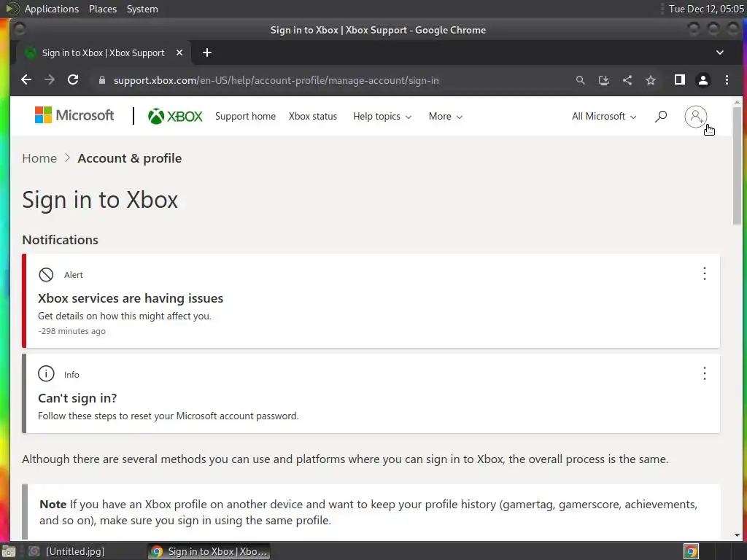Screen dimensions: 747x560
Task: Click the Chrome tray icon at bottom right
Action: pyautogui.click(x=691, y=551)
